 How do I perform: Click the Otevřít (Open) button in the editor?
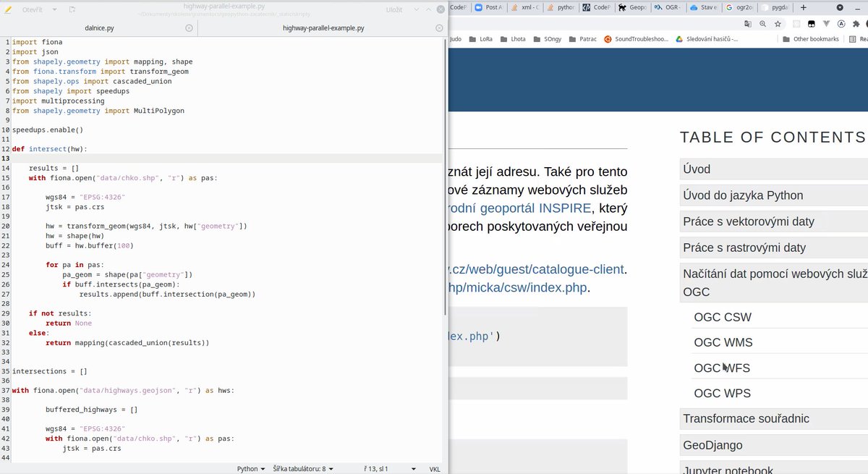[x=31, y=9]
